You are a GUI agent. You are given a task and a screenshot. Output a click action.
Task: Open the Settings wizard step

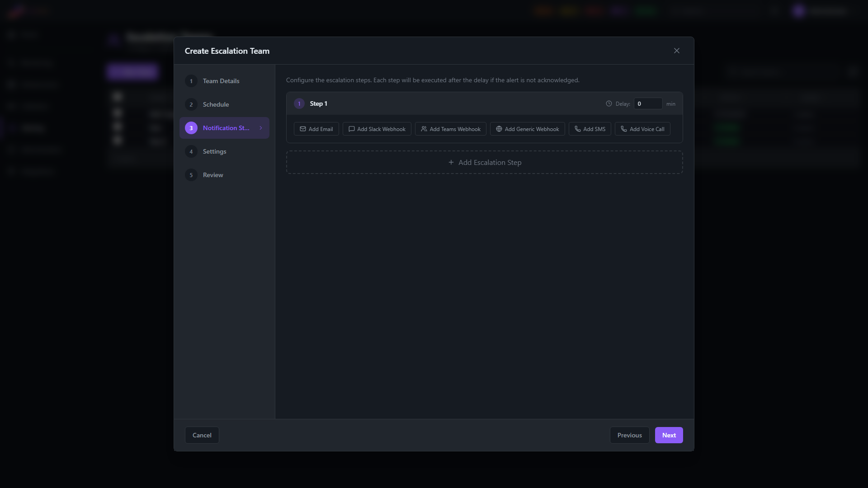click(x=224, y=151)
